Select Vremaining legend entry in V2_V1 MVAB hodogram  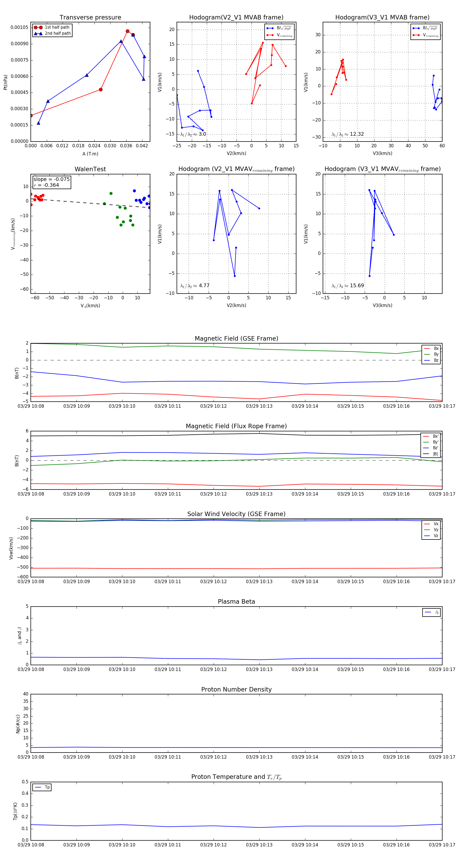[x=279, y=35]
